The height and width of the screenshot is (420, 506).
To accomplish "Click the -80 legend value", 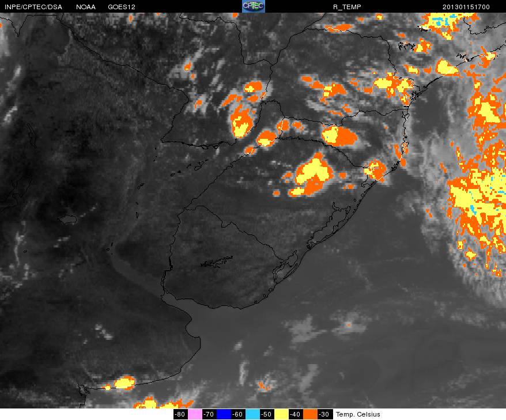I will [x=180, y=414].
